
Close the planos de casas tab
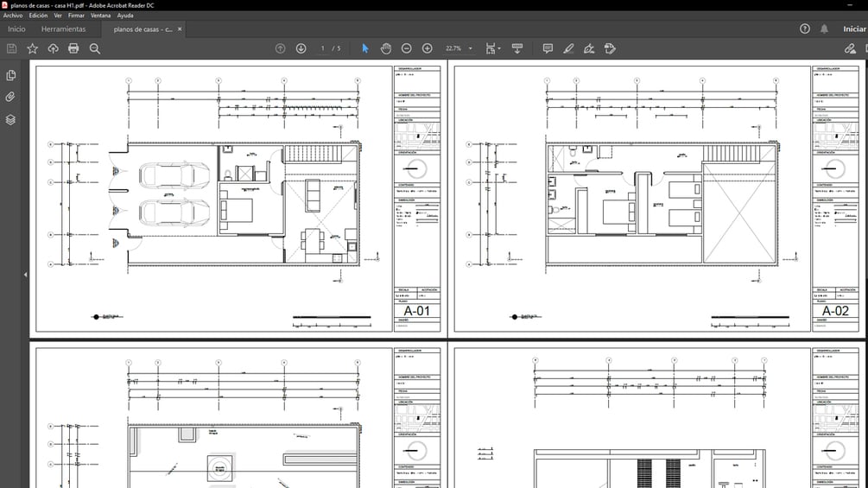pos(180,29)
